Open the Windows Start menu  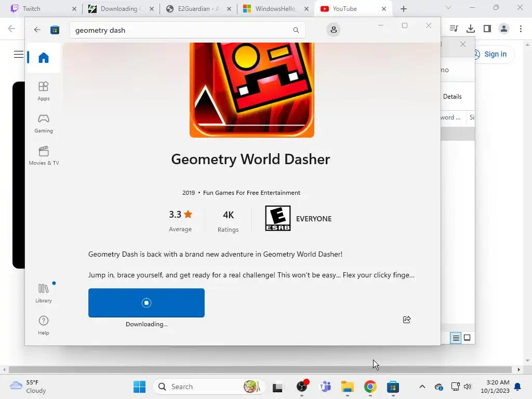click(x=139, y=387)
